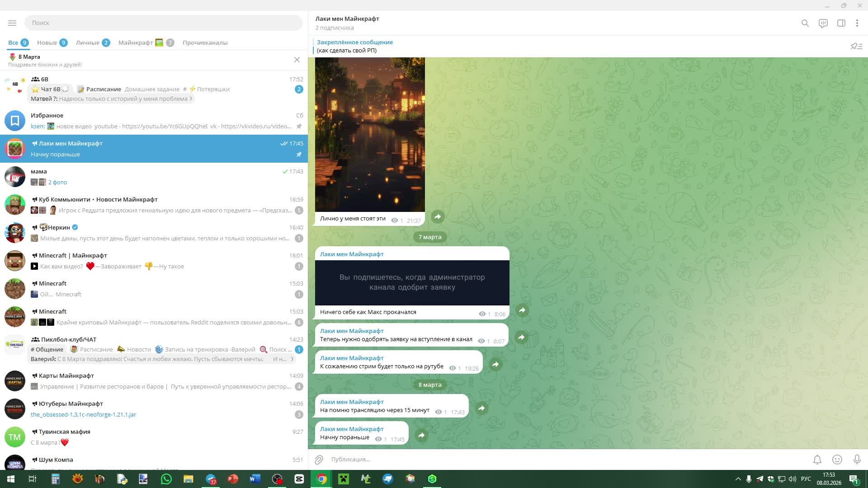Open the three-dot channel options menu
The width and height of the screenshot is (868, 488).
tap(857, 23)
